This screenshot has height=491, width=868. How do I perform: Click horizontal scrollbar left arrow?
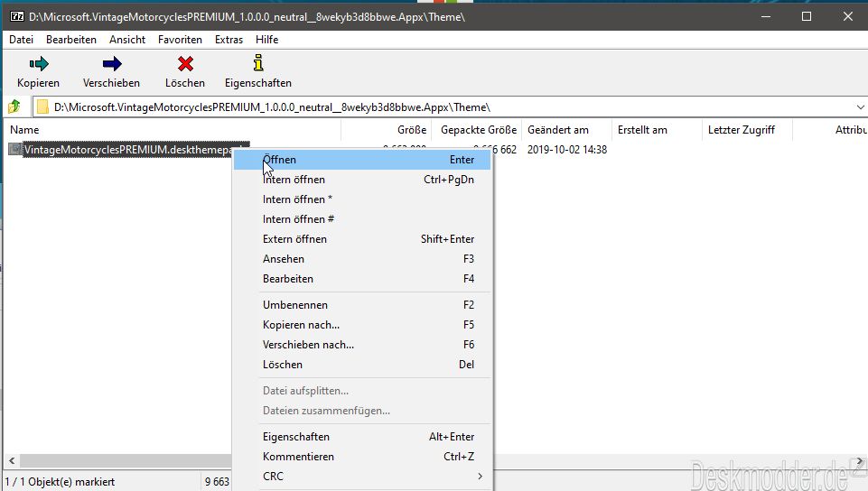[x=12, y=460]
